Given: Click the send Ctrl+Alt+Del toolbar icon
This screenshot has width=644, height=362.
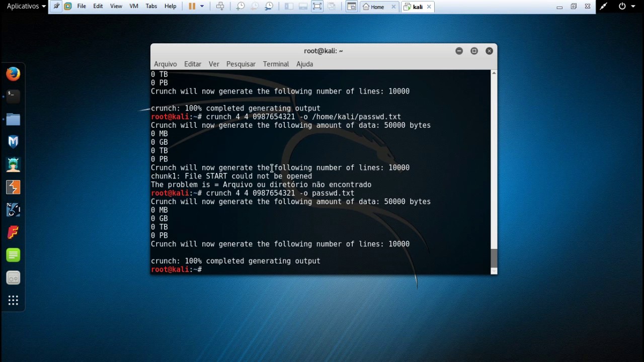Looking at the screenshot, I should tap(220, 7).
